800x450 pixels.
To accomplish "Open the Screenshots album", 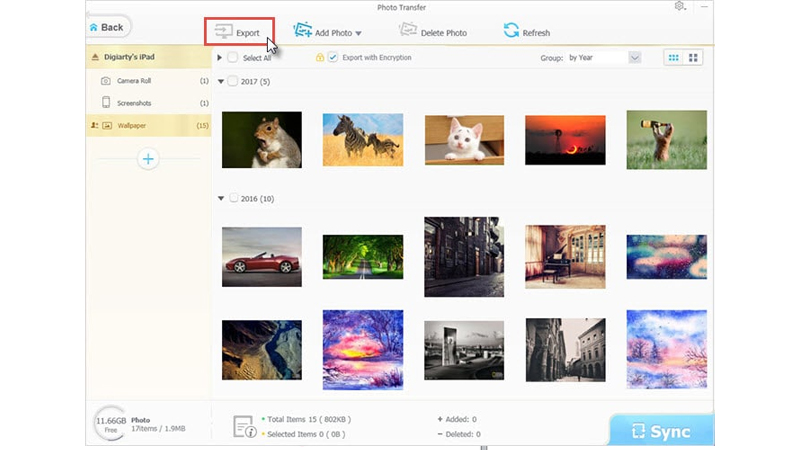I will pos(134,102).
